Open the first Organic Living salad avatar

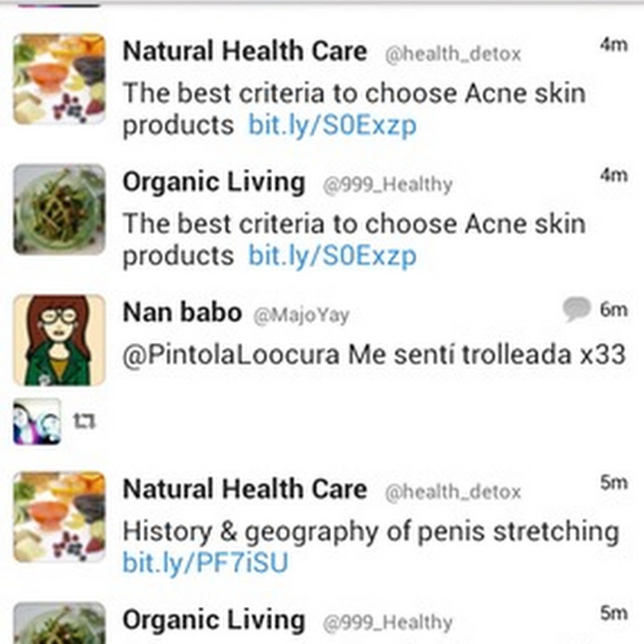coord(59,209)
